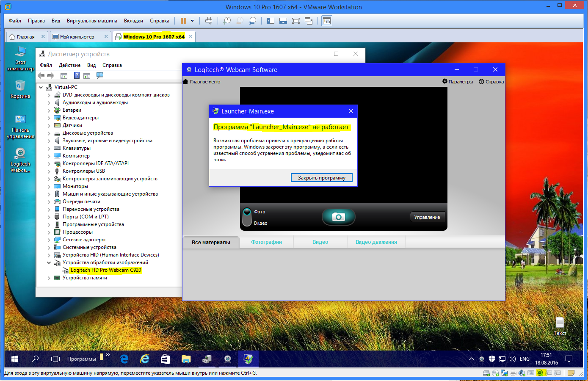Screen dimensions: 588x381
Task: Open the Action Center notifications icon
Action: coord(569,359)
